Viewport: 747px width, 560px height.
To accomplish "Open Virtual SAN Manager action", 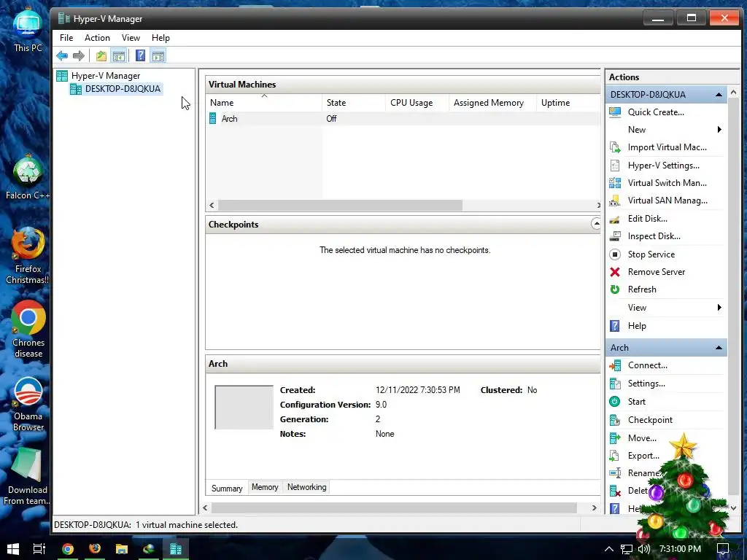I will click(667, 201).
